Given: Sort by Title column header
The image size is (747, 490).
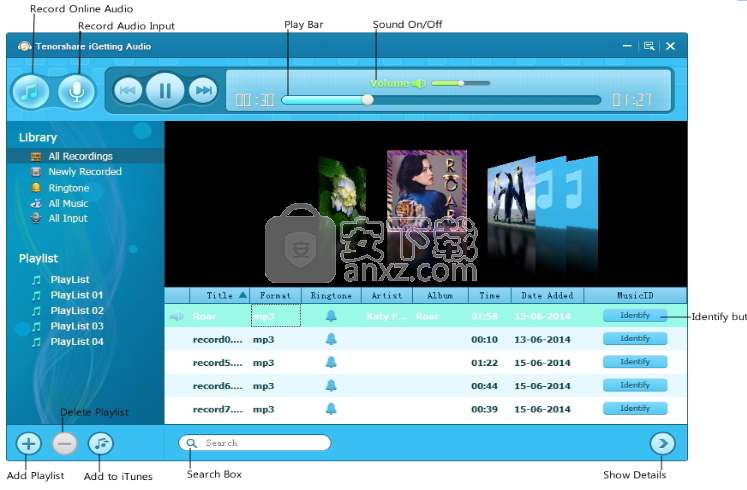Looking at the screenshot, I should 220,296.
